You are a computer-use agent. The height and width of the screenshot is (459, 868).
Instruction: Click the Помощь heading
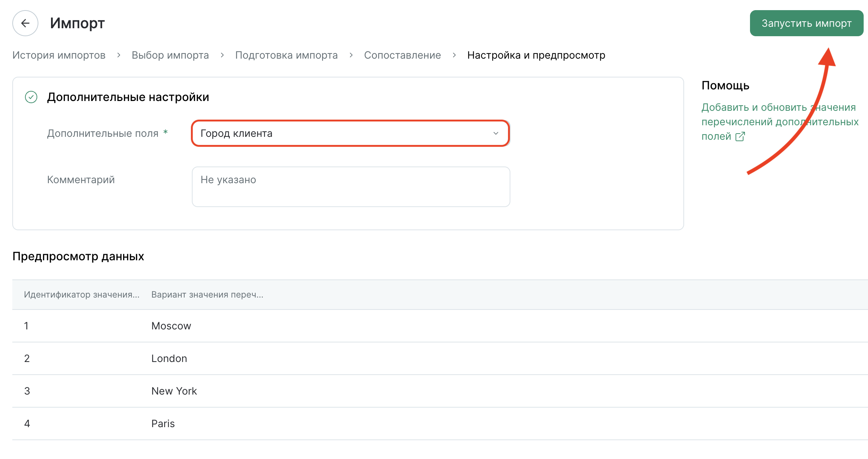point(725,85)
